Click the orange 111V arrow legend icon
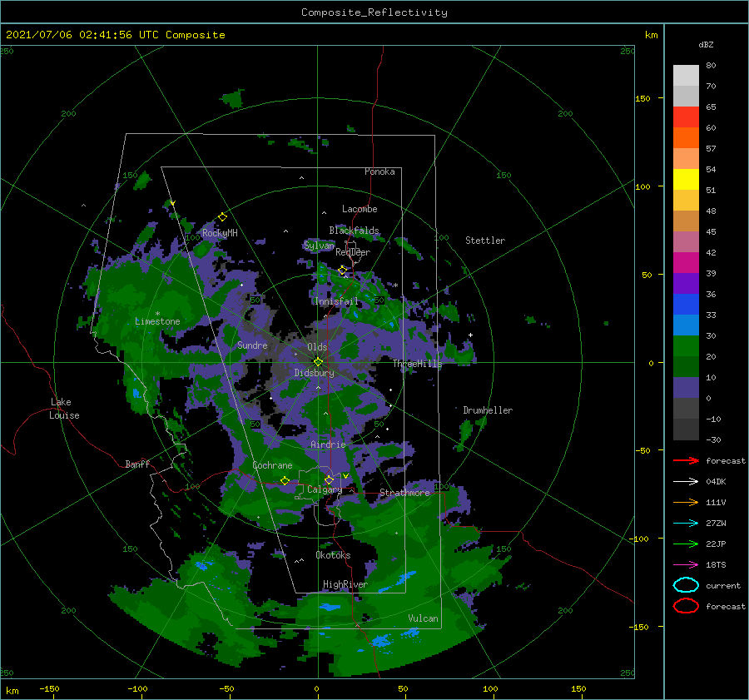749x700 pixels. pos(686,502)
